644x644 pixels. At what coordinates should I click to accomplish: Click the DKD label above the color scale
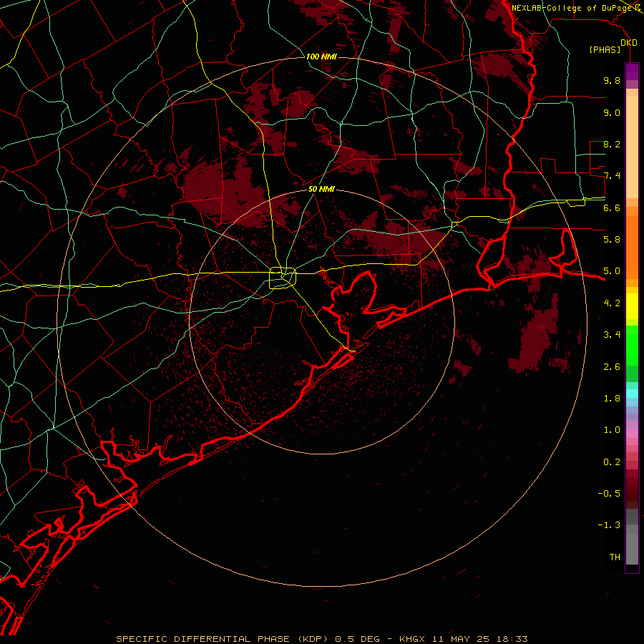(629, 43)
